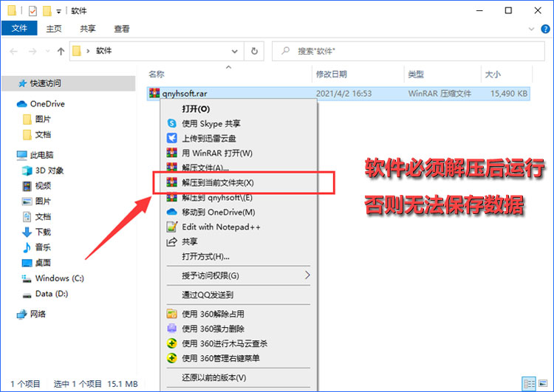This screenshot has height=392, width=554.
Task: Sort by 大小 column header
Action: coord(493,74)
